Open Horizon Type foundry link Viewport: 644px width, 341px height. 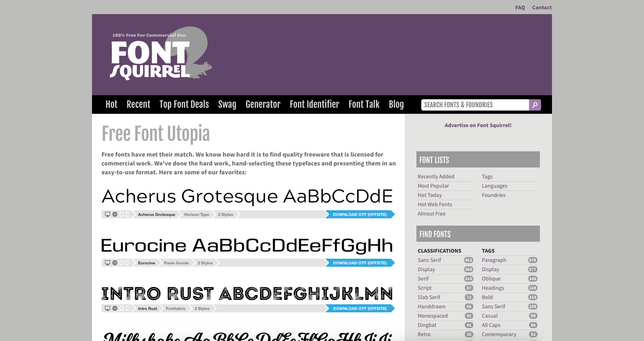[197, 214]
